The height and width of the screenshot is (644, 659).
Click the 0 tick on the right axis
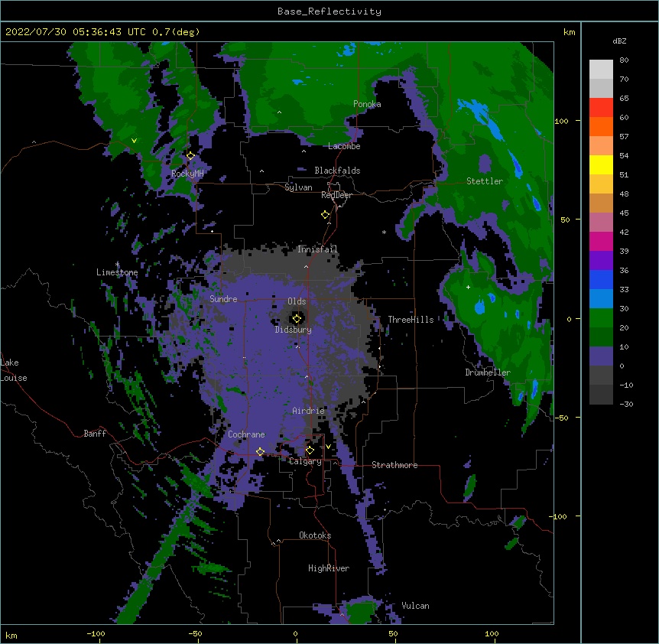[x=569, y=319]
